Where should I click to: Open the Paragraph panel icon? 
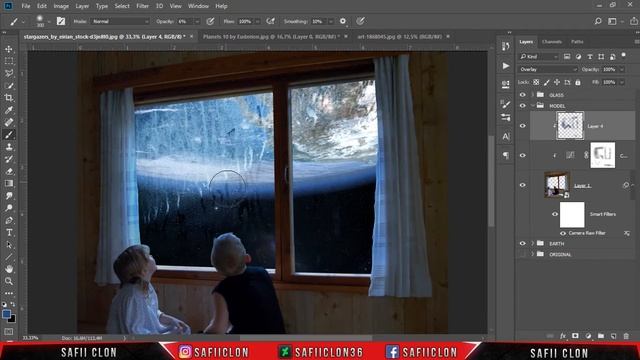[x=506, y=156]
